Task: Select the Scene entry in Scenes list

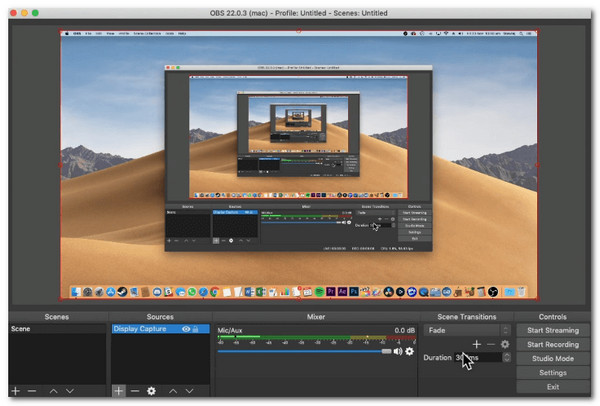Action: pyautogui.click(x=57, y=329)
